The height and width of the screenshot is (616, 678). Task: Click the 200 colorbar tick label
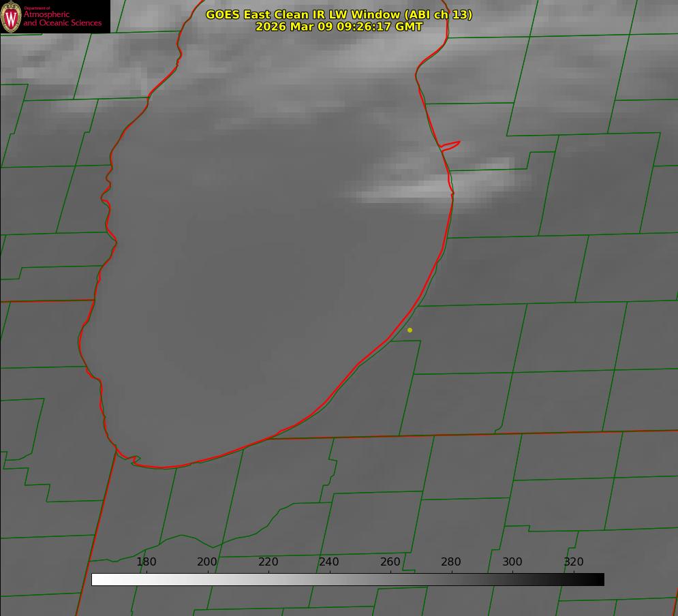(x=207, y=562)
